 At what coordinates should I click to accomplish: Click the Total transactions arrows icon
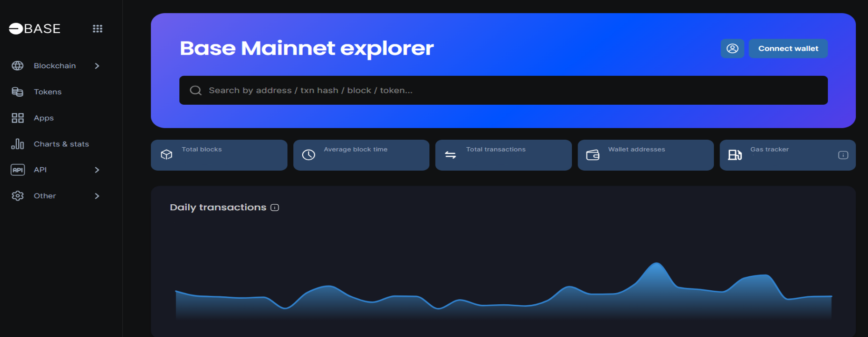[450, 155]
